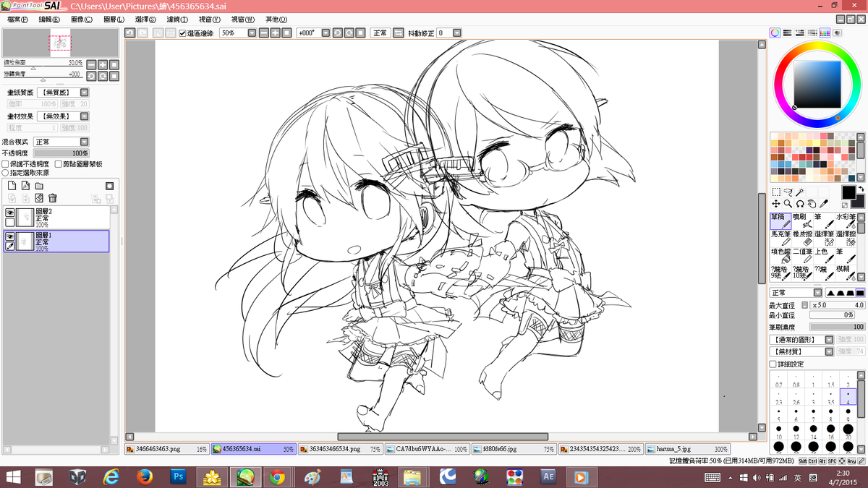Select the 噴刷 airbrush tool
Image resolution: width=868 pixels, height=488 pixels.
click(802, 221)
